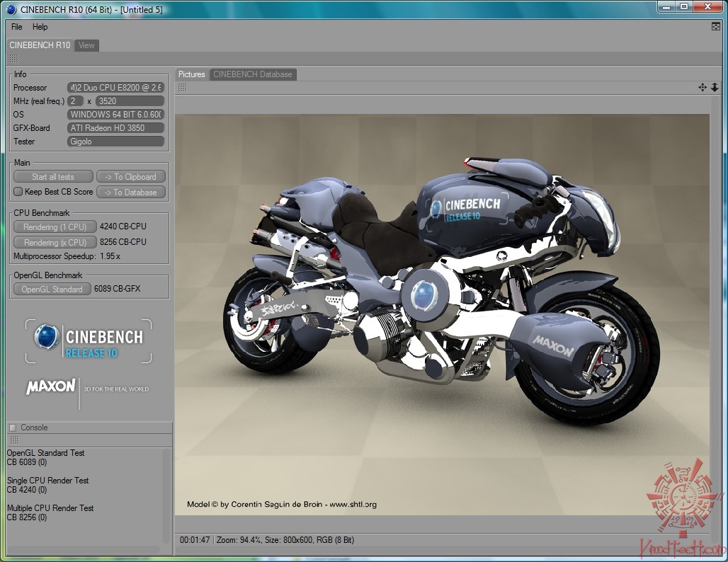Screen dimensions: 728x562
Task: Run Rendering (x CPU) benchmark
Action: coord(55,242)
